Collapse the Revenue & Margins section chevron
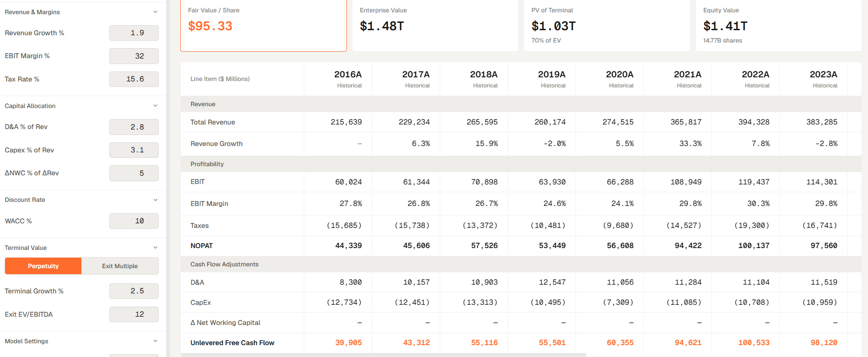The height and width of the screenshot is (357, 868). tap(156, 12)
